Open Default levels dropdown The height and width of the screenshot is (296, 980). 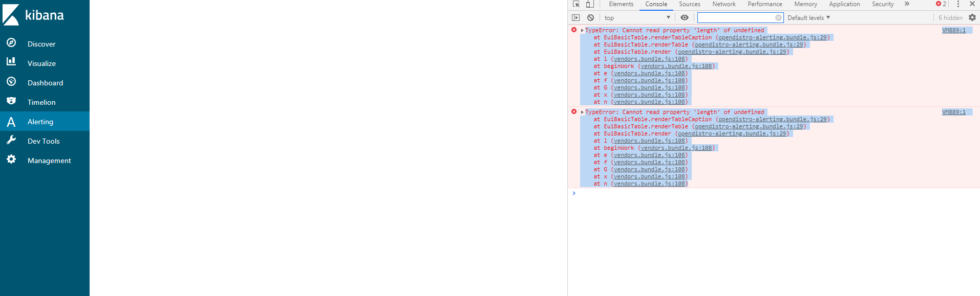(808, 17)
